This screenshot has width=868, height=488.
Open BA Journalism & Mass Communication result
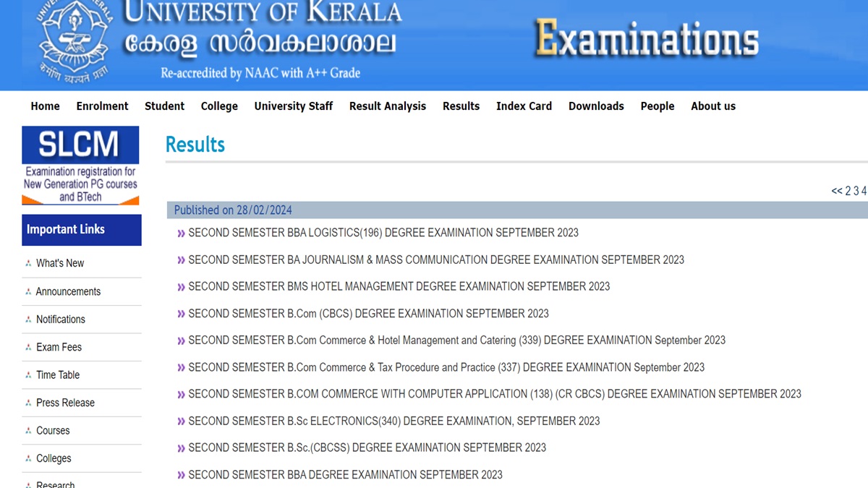tap(436, 260)
